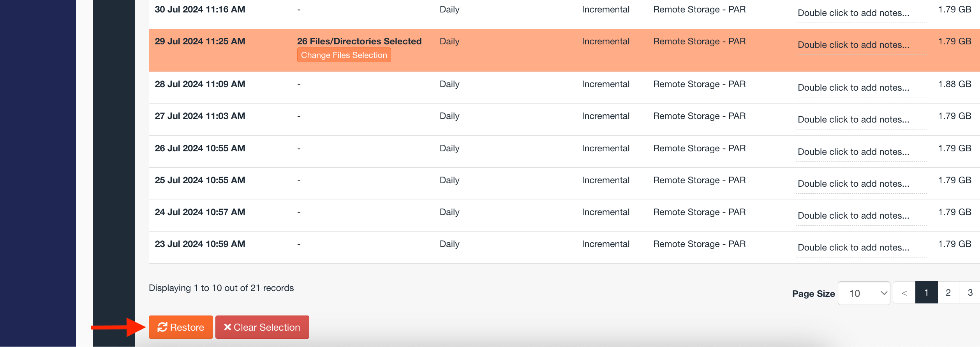Click Change Files Selection button
This screenshot has height=347, width=980.
344,55
